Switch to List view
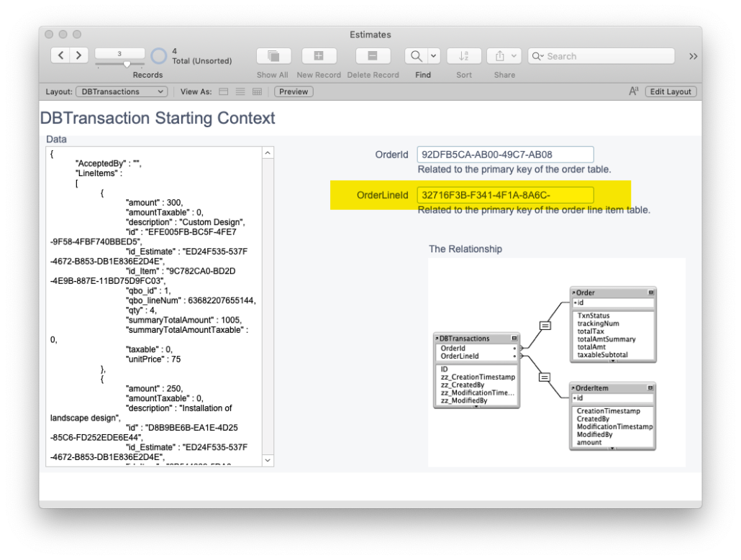The width and height of the screenshot is (741, 560). coord(241,91)
